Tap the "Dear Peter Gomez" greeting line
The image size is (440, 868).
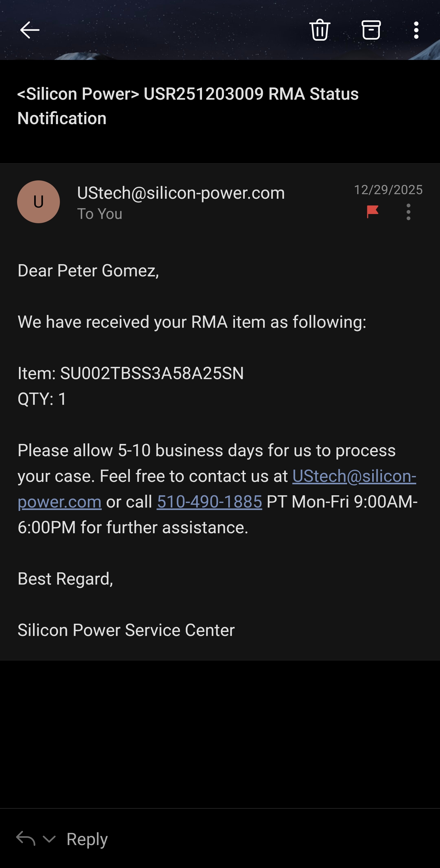(88, 271)
